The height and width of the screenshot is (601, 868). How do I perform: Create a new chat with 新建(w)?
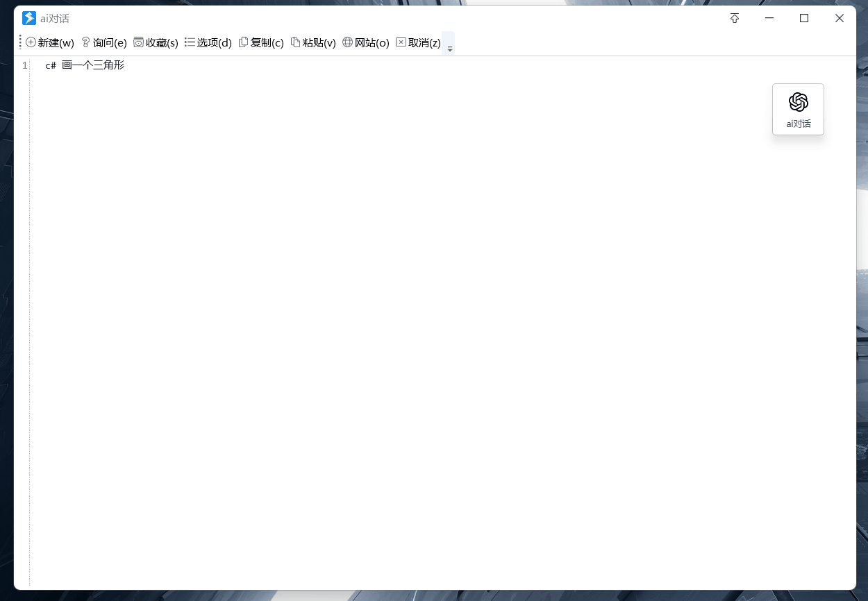[x=50, y=43]
